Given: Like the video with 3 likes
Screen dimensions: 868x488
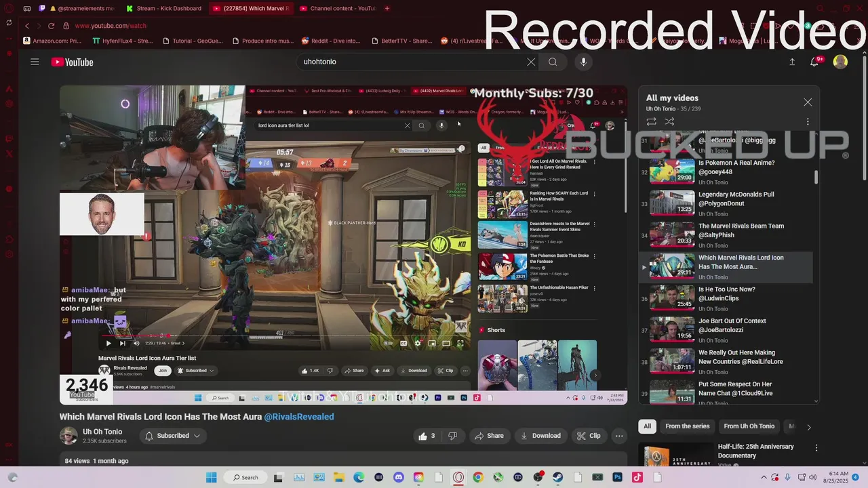Looking at the screenshot, I should pyautogui.click(x=427, y=436).
